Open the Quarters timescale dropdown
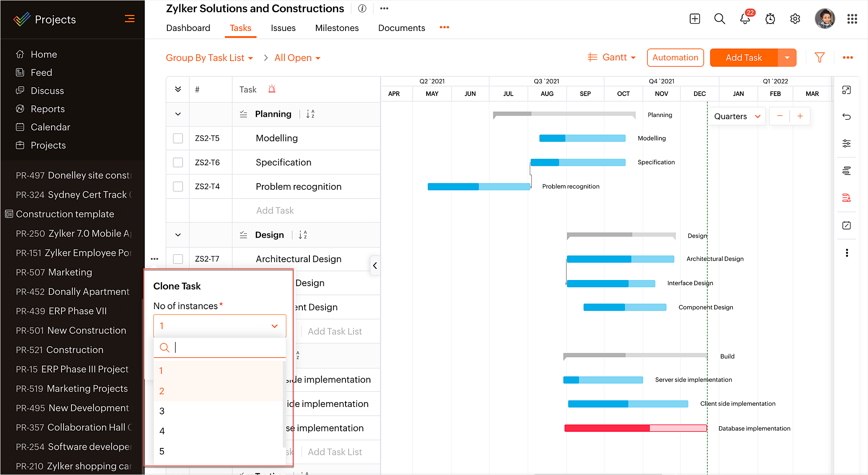868x475 pixels. (x=736, y=116)
